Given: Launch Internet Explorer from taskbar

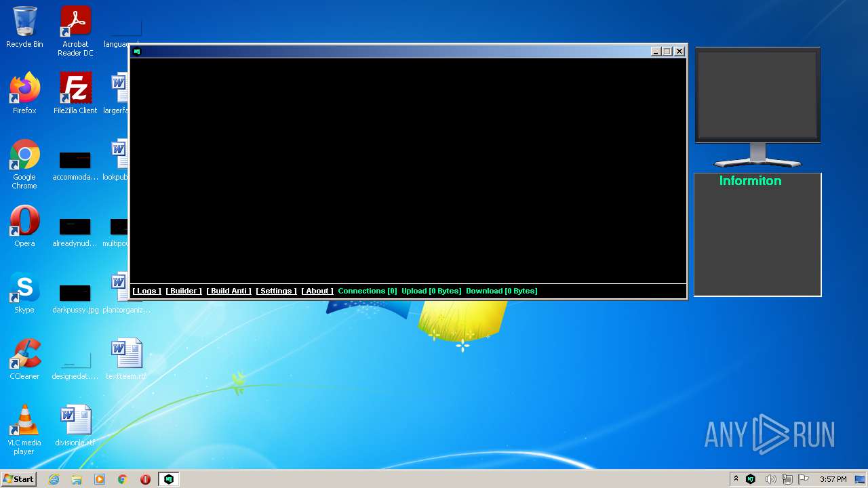Looking at the screenshot, I should [x=54, y=479].
